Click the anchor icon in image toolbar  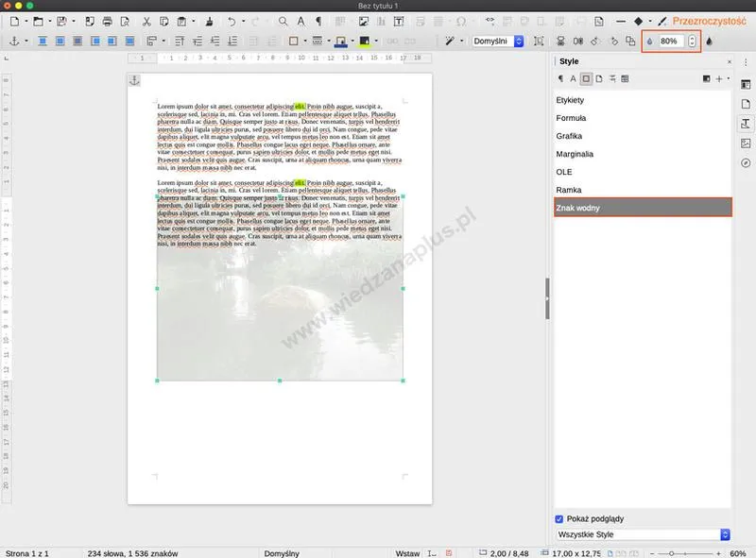pyautogui.click(x=14, y=42)
